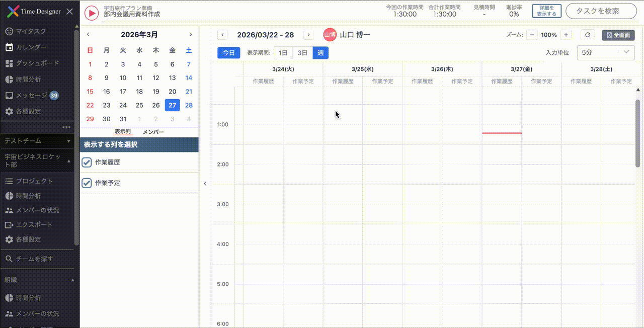
Task: Click the 詳細を表示する button
Action: click(546, 11)
